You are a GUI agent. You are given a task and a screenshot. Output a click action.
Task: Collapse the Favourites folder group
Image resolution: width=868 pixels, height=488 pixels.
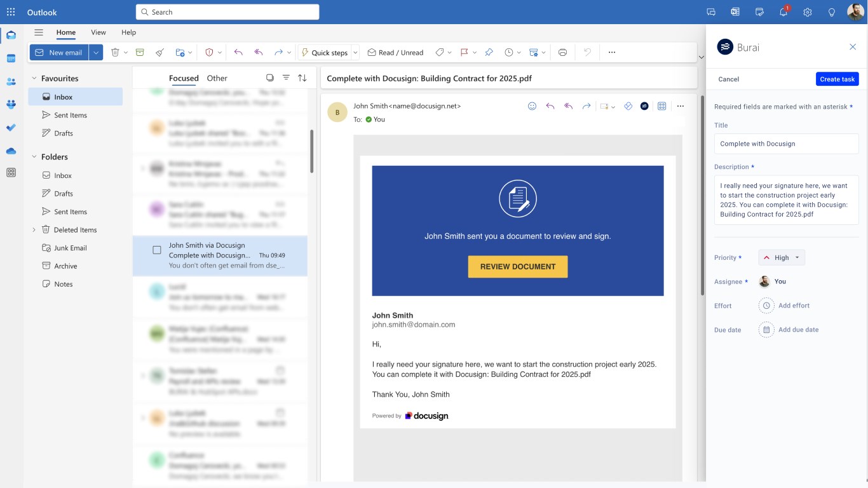pos(34,78)
